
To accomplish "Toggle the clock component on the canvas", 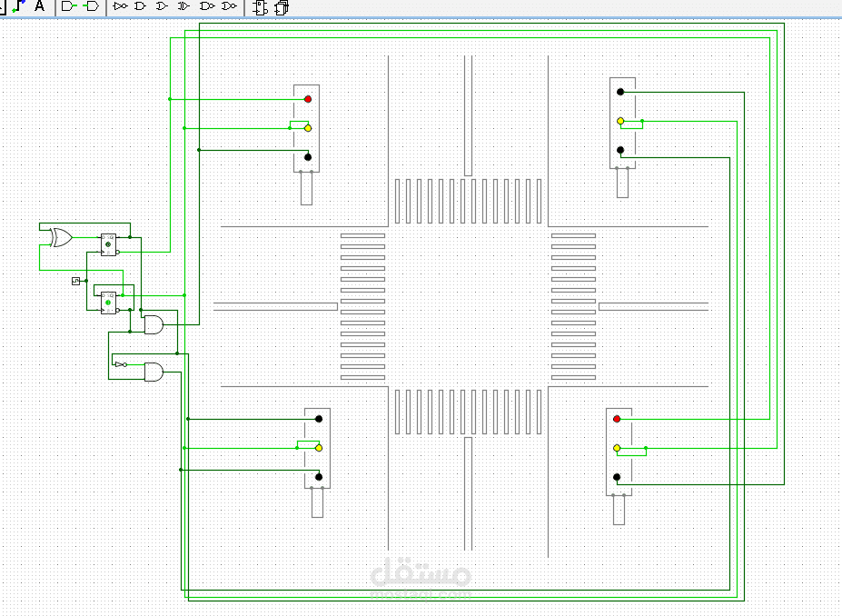I will click(75, 281).
